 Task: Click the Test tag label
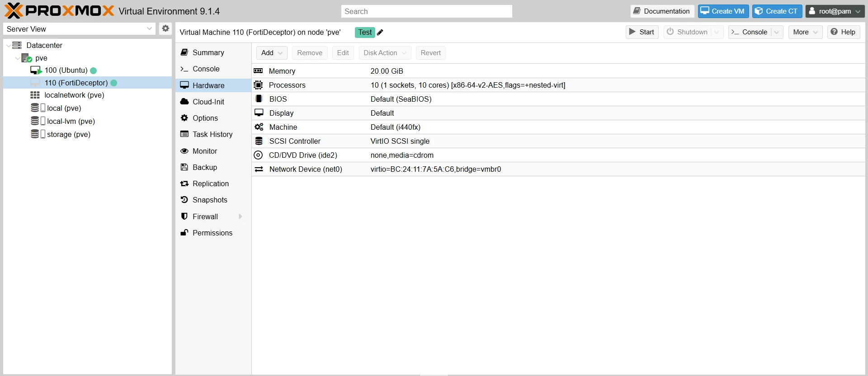365,32
